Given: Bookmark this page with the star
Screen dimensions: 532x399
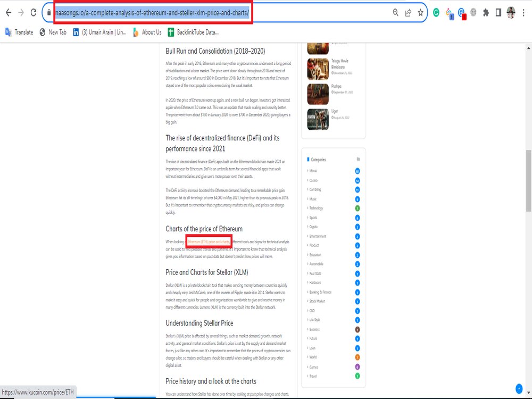Looking at the screenshot, I should point(420,13).
